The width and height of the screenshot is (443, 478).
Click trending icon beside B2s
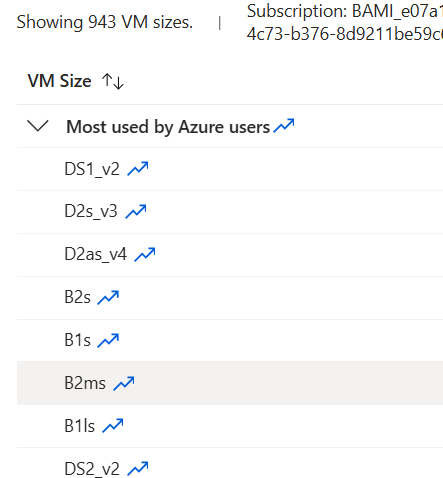point(108,297)
